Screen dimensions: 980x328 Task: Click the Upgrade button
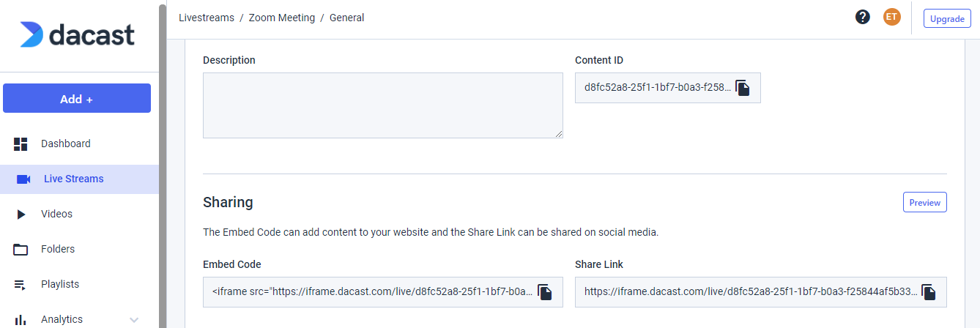point(947,18)
